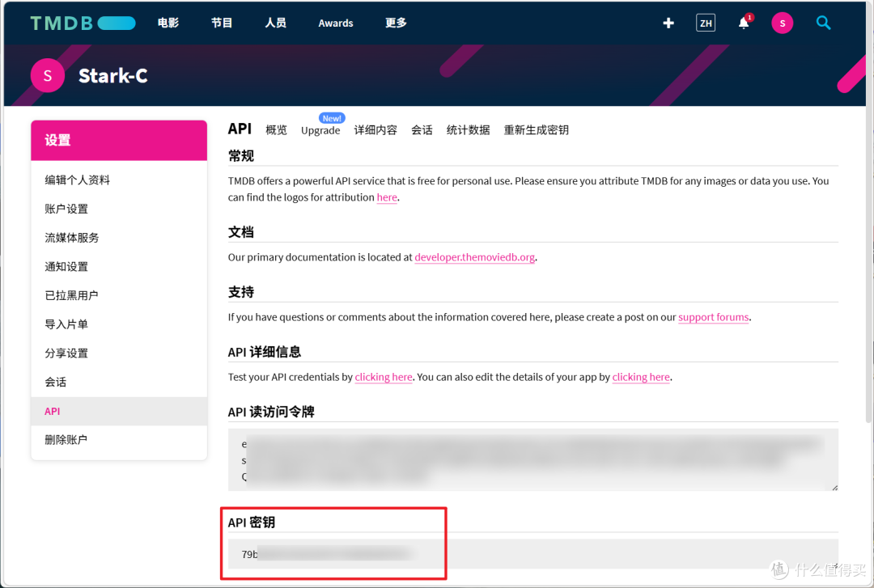Open the 更多 menu

(396, 23)
